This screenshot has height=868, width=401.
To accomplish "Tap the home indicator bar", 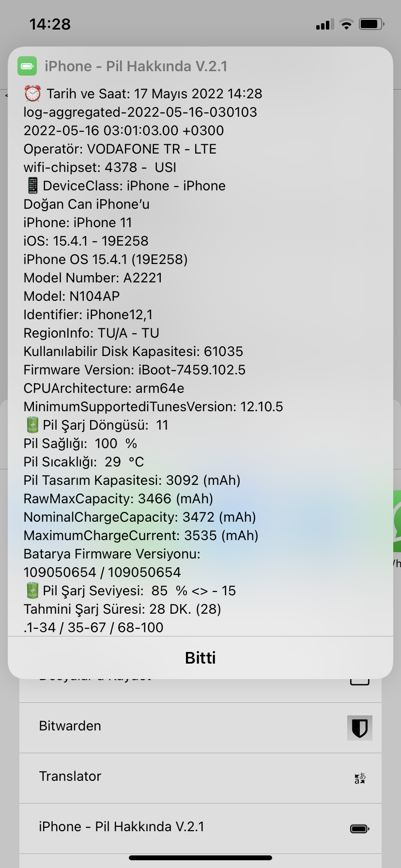I will pos(200,858).
